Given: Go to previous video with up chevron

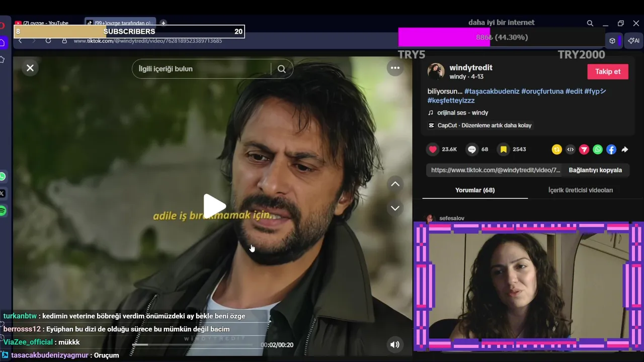Looking at the screenshot, I should 395,184.
